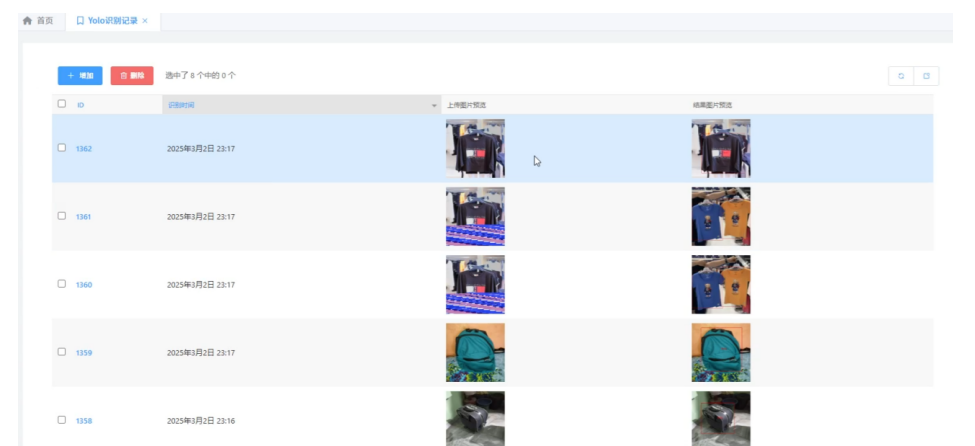Click the time cell of row 1359
Viewport: 975px width, 446px height.
tap(201, 353)
